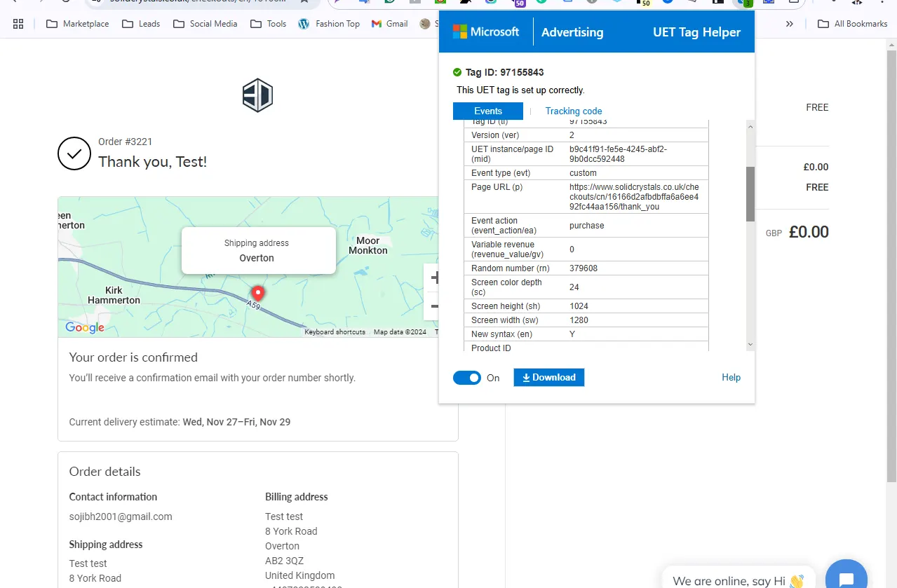Viewport: 897px width, 588px height.
Task: Open the All Bookmarks folder
Action: coord(853,24)
